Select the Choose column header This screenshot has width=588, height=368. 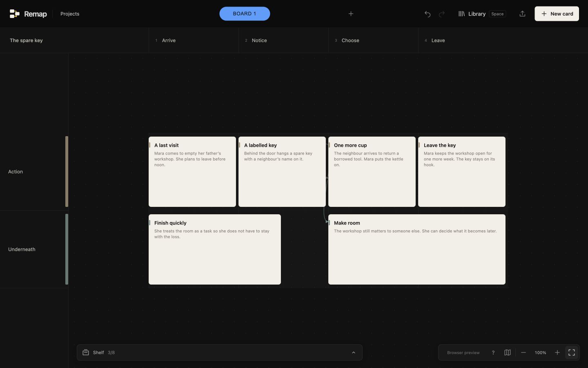click(374, 40)
